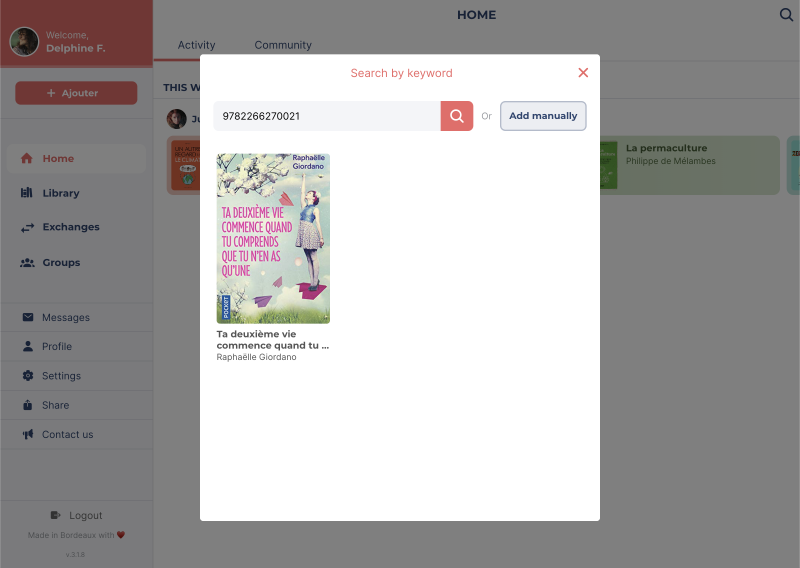Close the Search by keyword dialog
Image resolution: width=800 pixels, height=568 pixels.
pos(583,72)
